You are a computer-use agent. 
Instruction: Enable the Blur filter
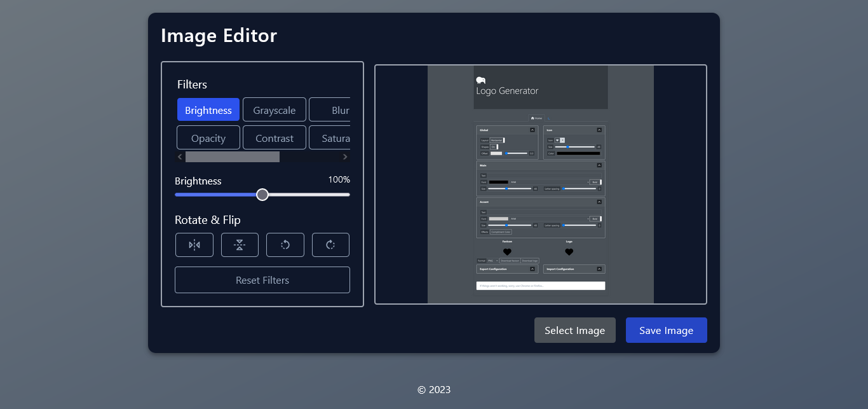pyautogui.click(x=336, y=109)
